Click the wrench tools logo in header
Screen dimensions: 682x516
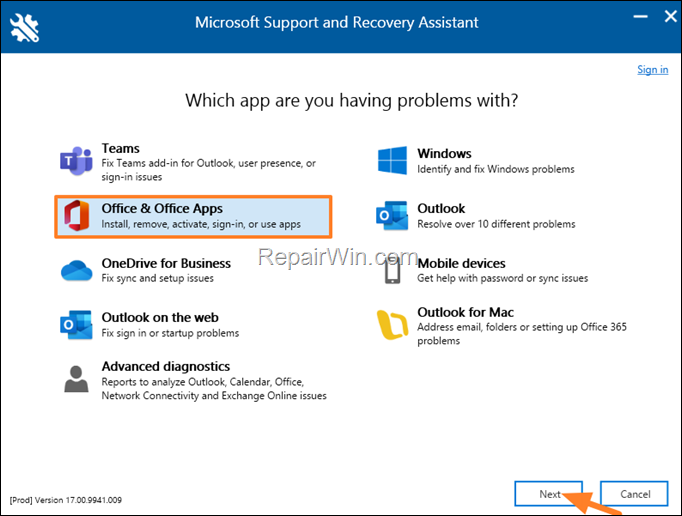(24, 27)
